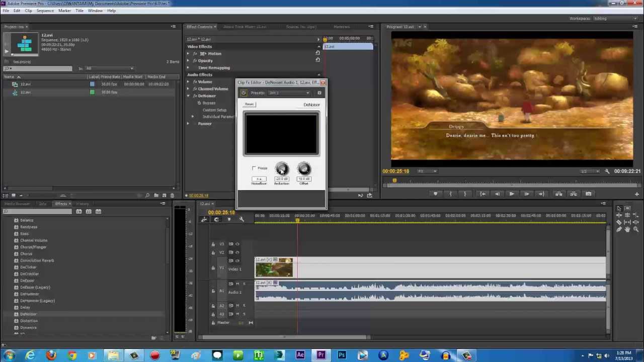This screenshot has height=362, width=644.
Task: Switch Project panel to list view
Action: click(x=6, y=195)
